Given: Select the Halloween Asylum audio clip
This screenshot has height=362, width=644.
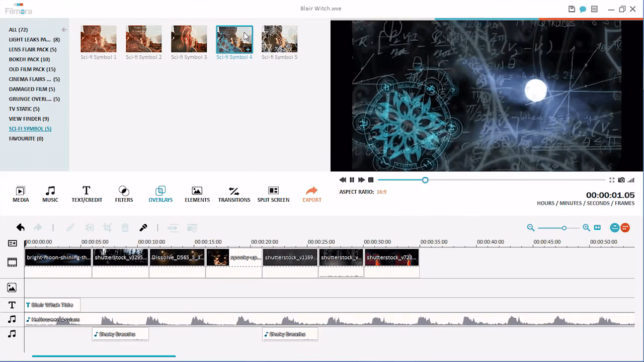Looking at the screenshot, I should tap(330, 320).
